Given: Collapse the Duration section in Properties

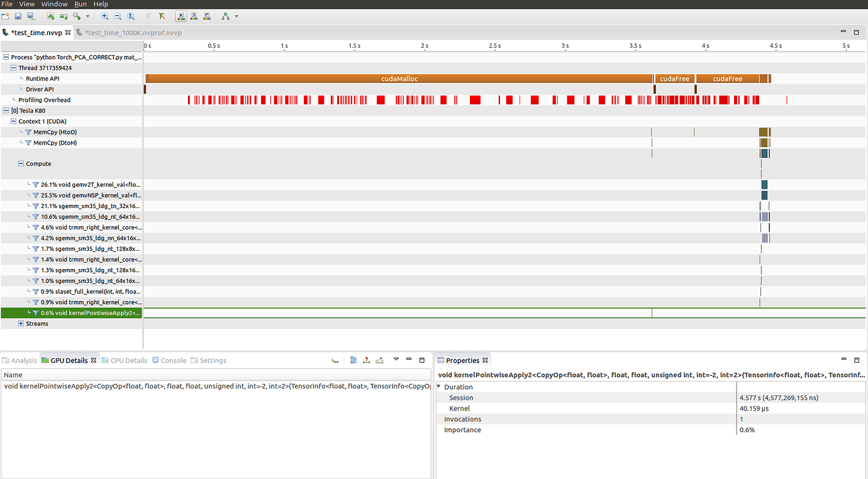Looking at the screenshot, I should (x=439, y=387).
